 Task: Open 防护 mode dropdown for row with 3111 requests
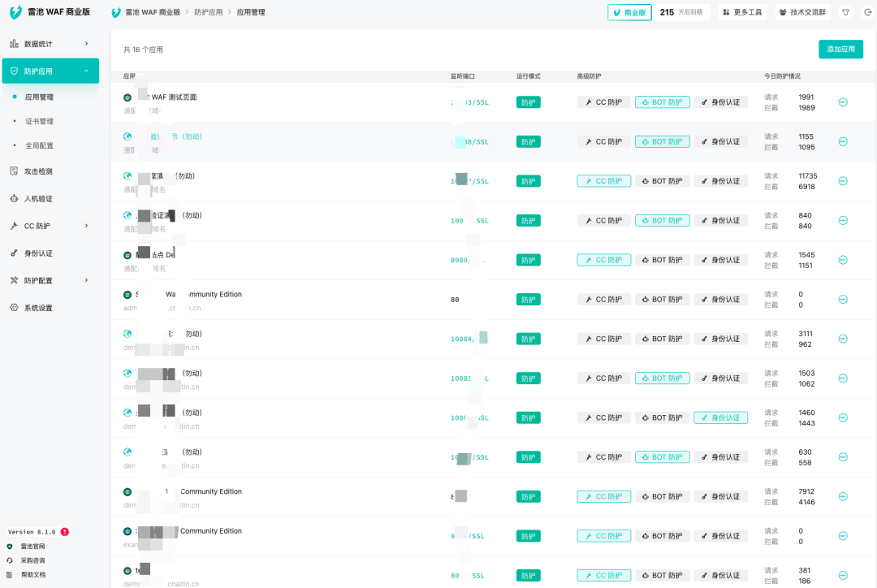(528, 339)
